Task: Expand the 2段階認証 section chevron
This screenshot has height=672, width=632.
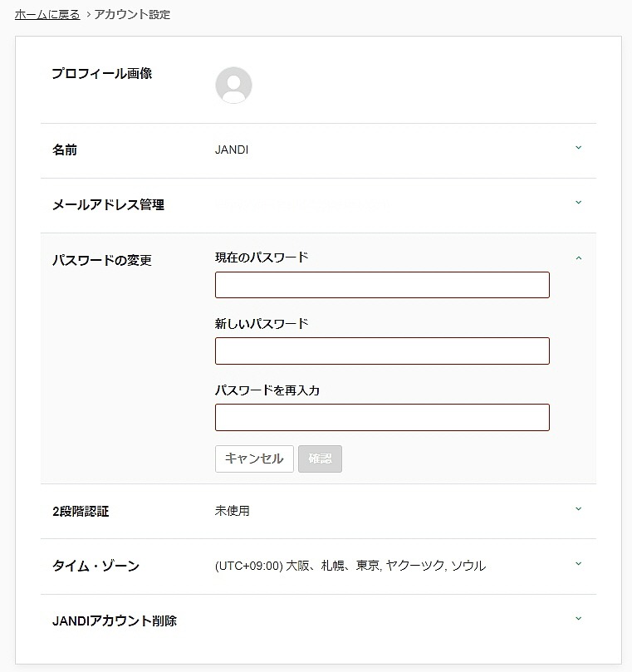Action: [x=579, y=510]
